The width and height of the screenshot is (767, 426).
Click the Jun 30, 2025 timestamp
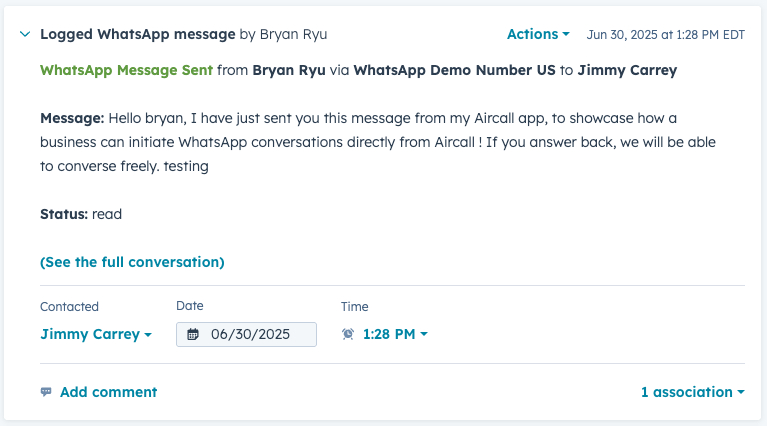pos(666,35)
